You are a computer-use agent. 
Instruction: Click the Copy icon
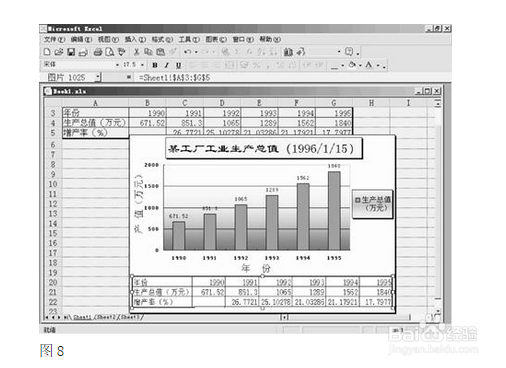[148, 52]
